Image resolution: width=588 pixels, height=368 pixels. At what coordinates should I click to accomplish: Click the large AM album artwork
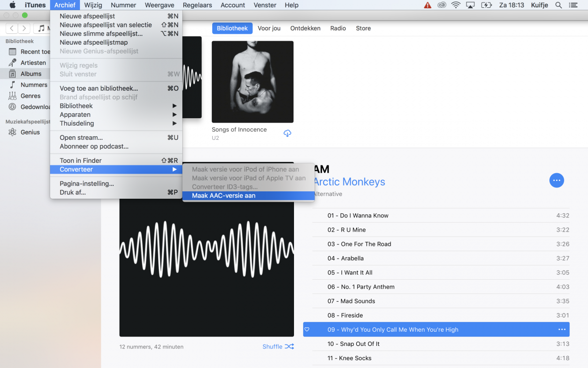pos(206,249)
